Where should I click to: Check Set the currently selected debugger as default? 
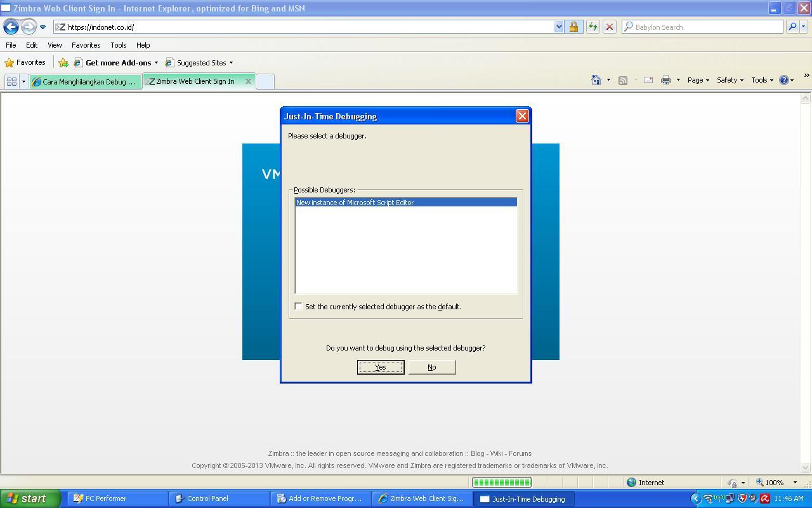coord(298,306)
